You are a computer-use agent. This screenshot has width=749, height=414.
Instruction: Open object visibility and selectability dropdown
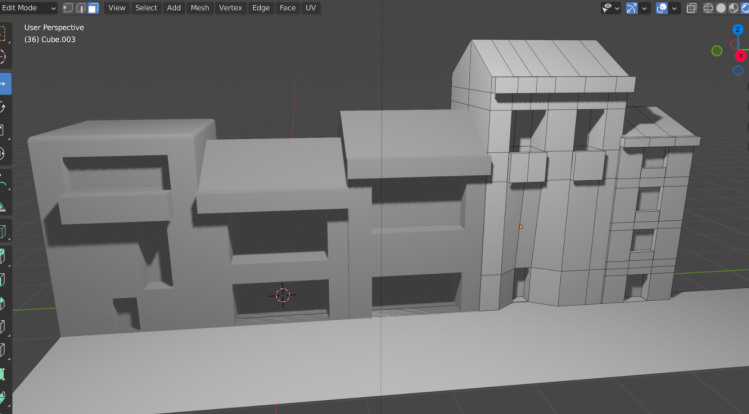[x=611, y=7]
